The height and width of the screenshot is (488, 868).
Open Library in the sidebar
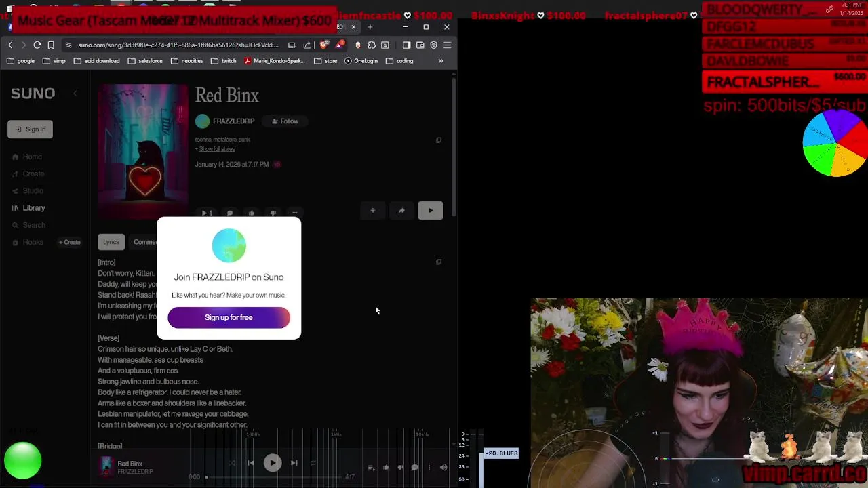click(28, 208)
